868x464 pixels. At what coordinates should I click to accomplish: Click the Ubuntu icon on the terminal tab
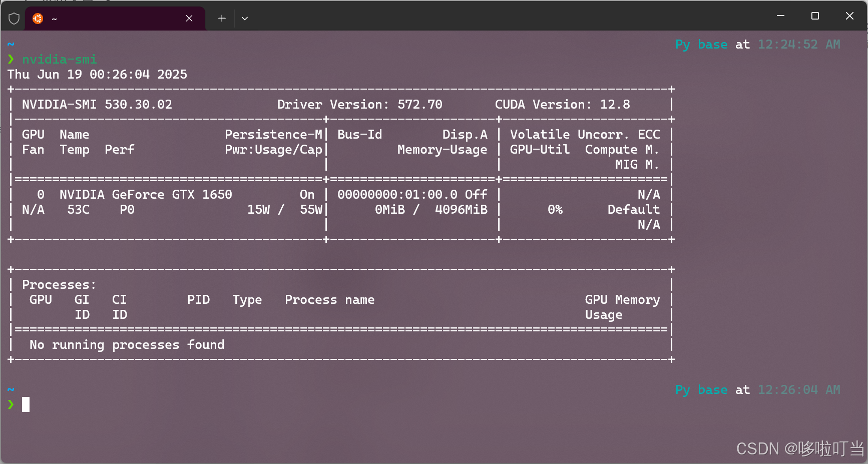[x=38, y=19]
